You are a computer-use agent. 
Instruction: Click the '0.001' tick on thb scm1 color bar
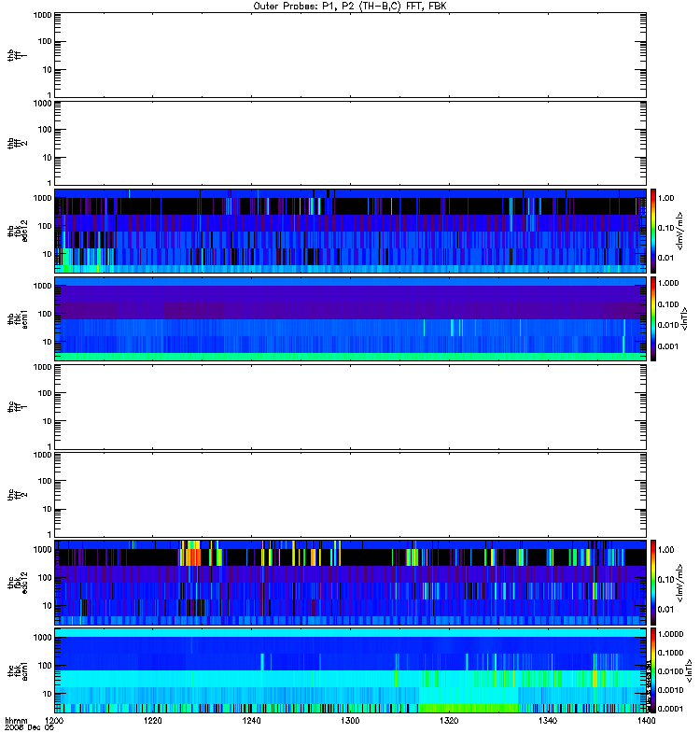point(668,346)
